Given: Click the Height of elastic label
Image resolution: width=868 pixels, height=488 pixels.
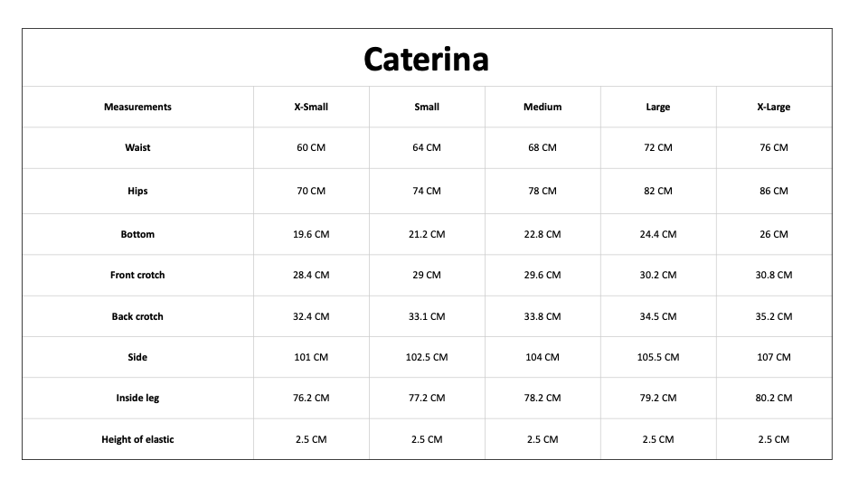Looking at the screenshot, I should coord(137,439).
